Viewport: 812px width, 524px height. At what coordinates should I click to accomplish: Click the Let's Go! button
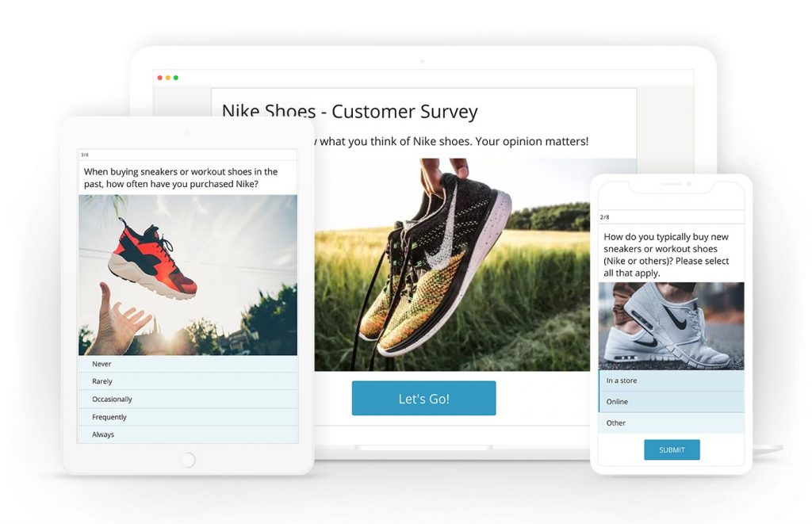tap(423, 398)
